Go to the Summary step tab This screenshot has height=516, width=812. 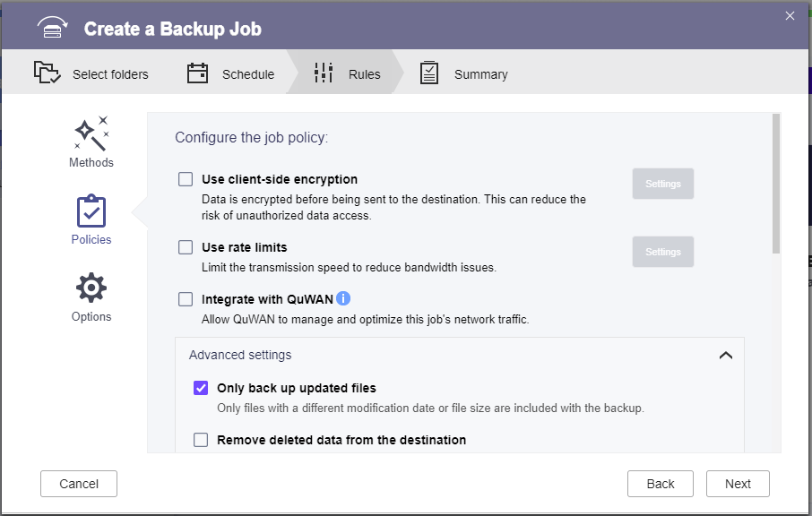[x=480, y=74]
